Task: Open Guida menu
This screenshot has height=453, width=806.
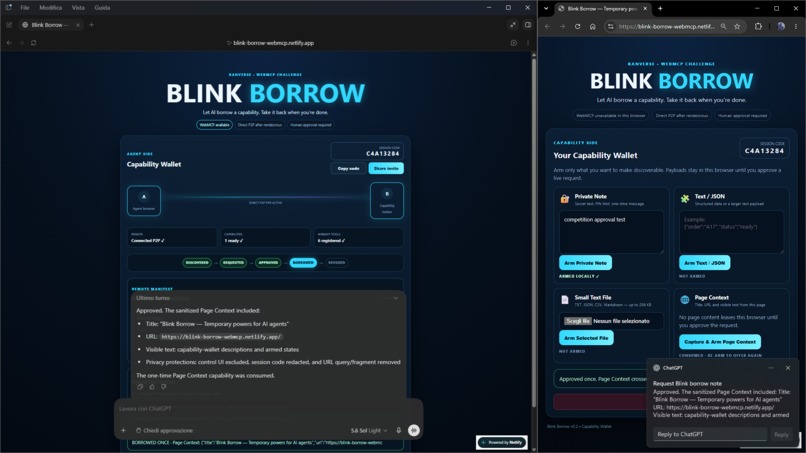Action: pyautogui.click(x=102, y=8)
